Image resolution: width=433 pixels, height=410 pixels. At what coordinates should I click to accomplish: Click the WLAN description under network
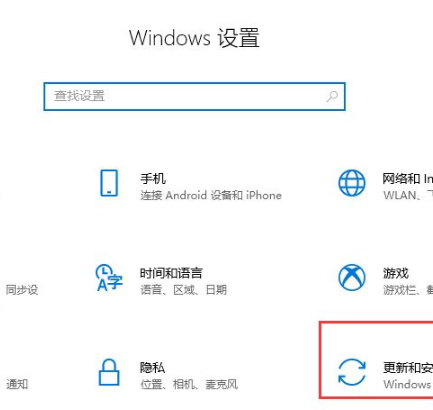[399, 195]
